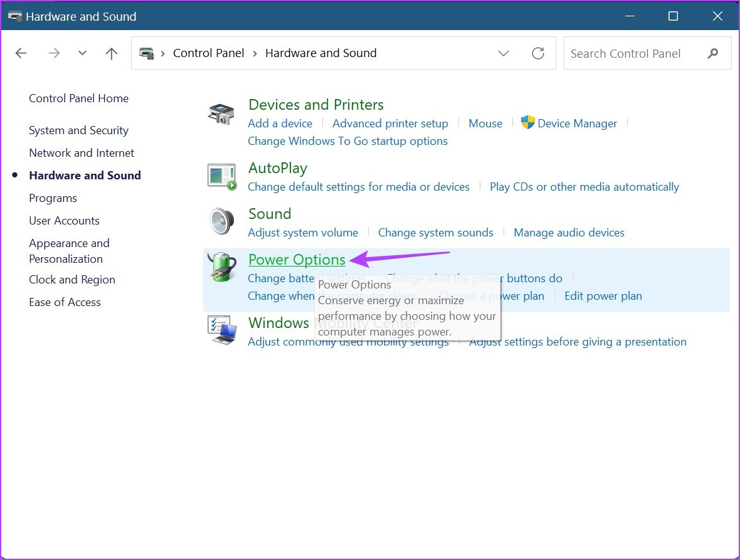Open Appearance and Personalization category
The height and width of the screenshot is (560, 740).
coord(70,251)
